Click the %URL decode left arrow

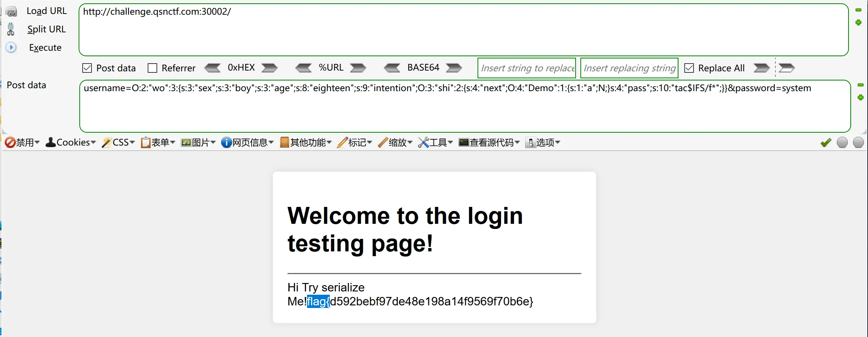[x=303, y=68]
